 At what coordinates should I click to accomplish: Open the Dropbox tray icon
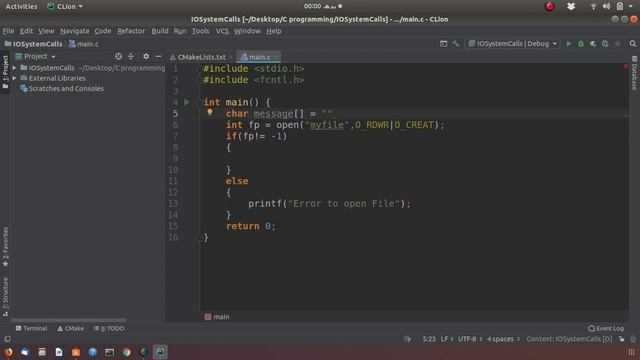[571, 6]
